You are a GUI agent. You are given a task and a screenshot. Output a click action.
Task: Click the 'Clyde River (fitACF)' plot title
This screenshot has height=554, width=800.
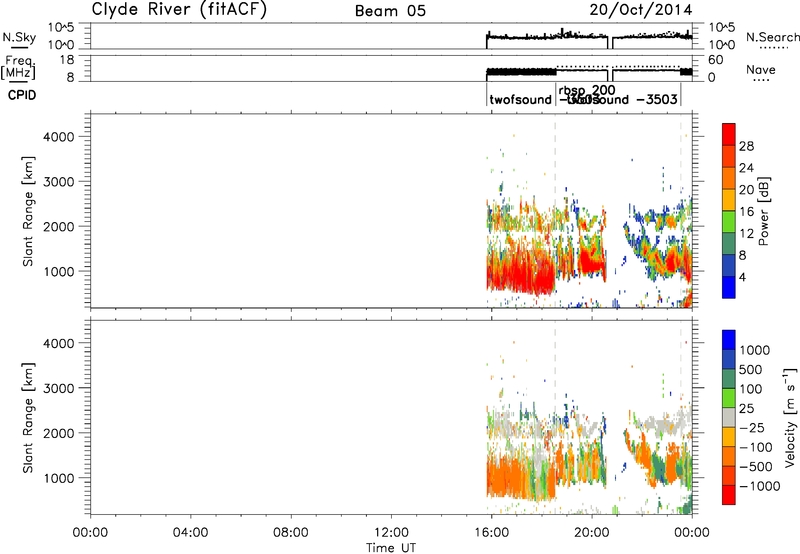pos(179,10)
